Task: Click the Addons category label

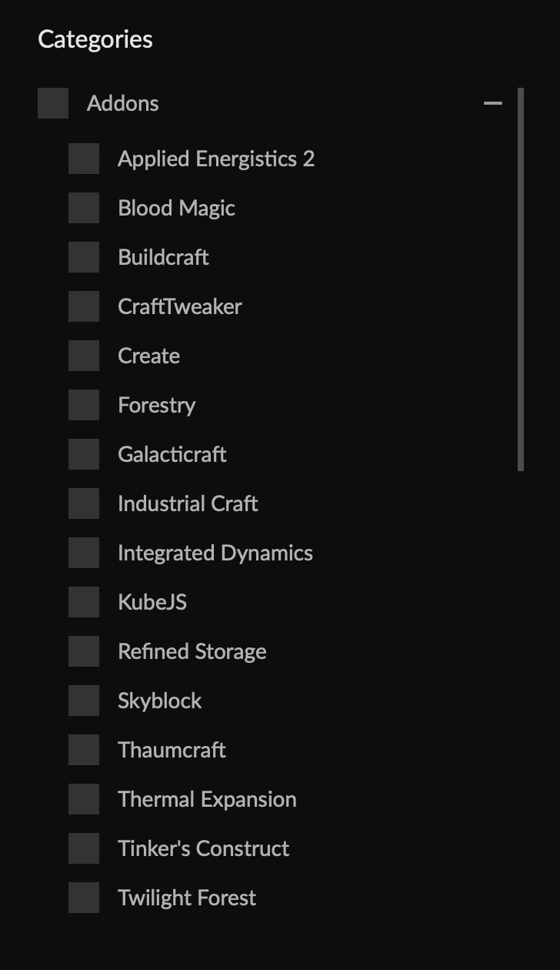Action: tap(122, 103)
